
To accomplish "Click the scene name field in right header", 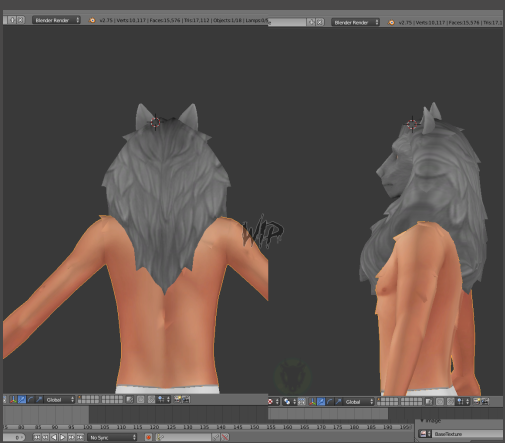I will click(287, 22).
